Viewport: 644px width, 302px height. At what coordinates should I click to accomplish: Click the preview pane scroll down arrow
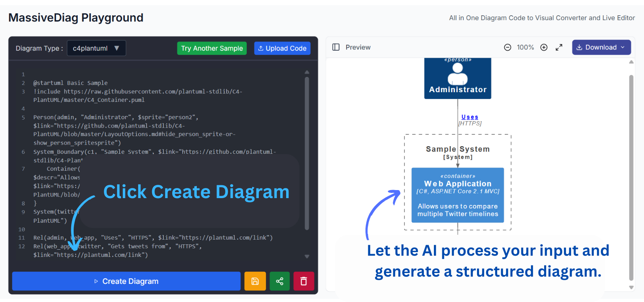(x=632, y=288)
